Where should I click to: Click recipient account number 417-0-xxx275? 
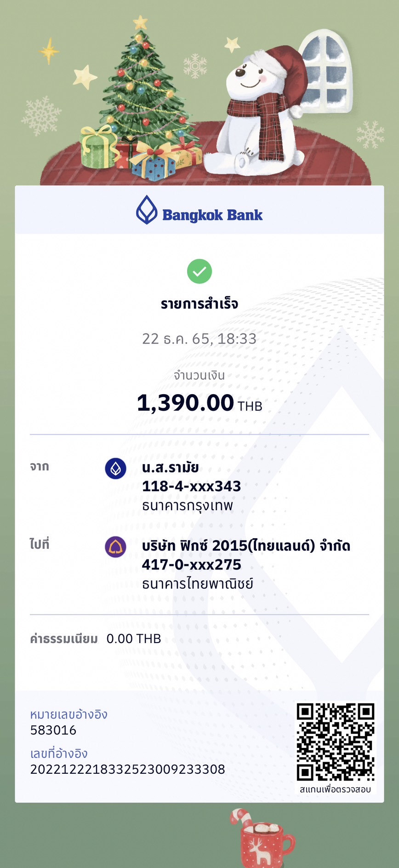(191, 564)
